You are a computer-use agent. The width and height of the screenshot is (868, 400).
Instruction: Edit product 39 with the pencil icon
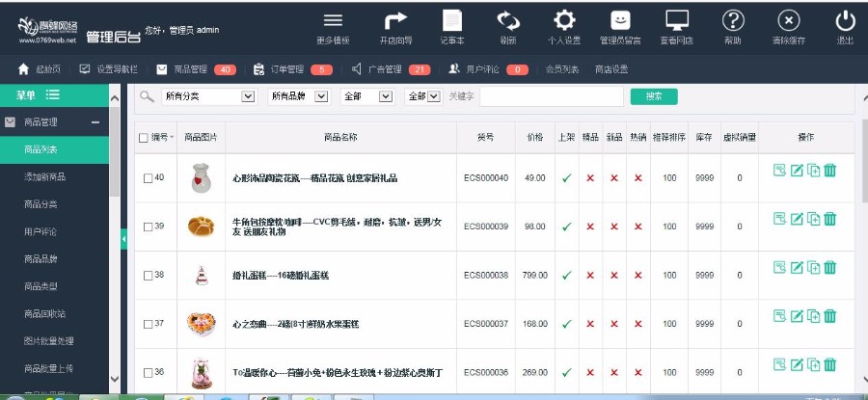[x=797, y=219]
